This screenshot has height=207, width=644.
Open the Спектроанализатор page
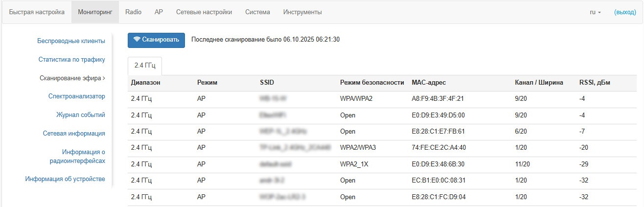pyautogui.click(x=77, y=96)
